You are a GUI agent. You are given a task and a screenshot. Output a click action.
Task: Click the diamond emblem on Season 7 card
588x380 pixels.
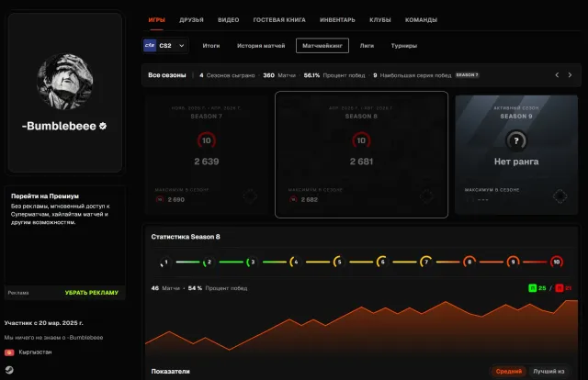pyautogui.click(x=250, y=196)
